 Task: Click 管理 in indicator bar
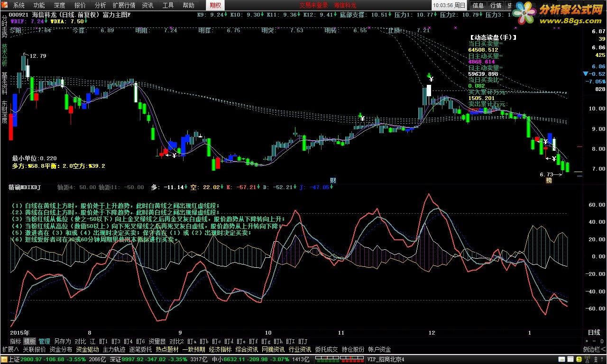coord(44,341)
